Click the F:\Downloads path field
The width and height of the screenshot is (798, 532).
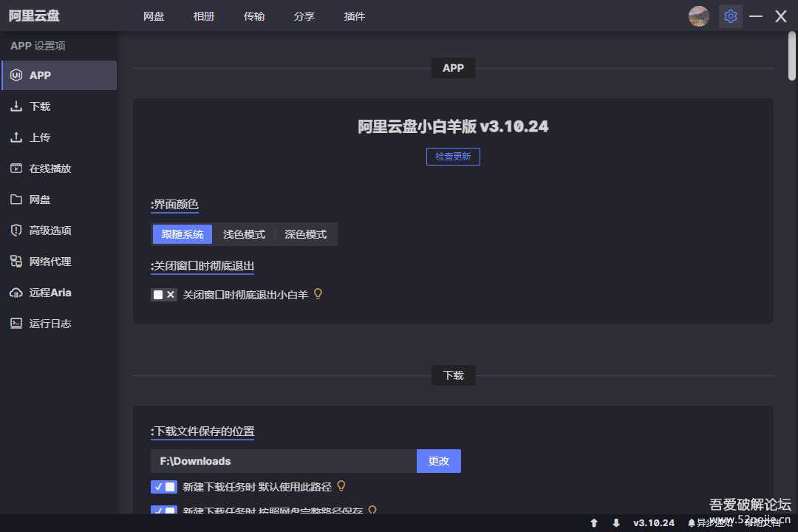(x=284, y=461)
